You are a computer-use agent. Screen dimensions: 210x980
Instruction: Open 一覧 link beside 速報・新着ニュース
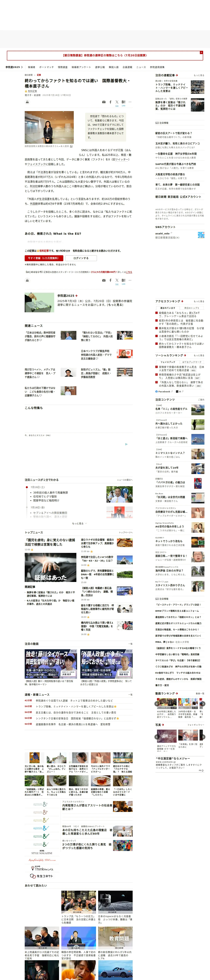click(x=130, y=695)
